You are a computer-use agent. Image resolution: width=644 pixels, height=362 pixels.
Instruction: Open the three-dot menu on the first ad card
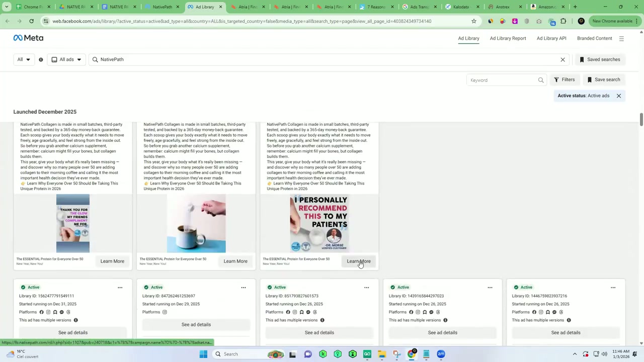pos(120,287)
